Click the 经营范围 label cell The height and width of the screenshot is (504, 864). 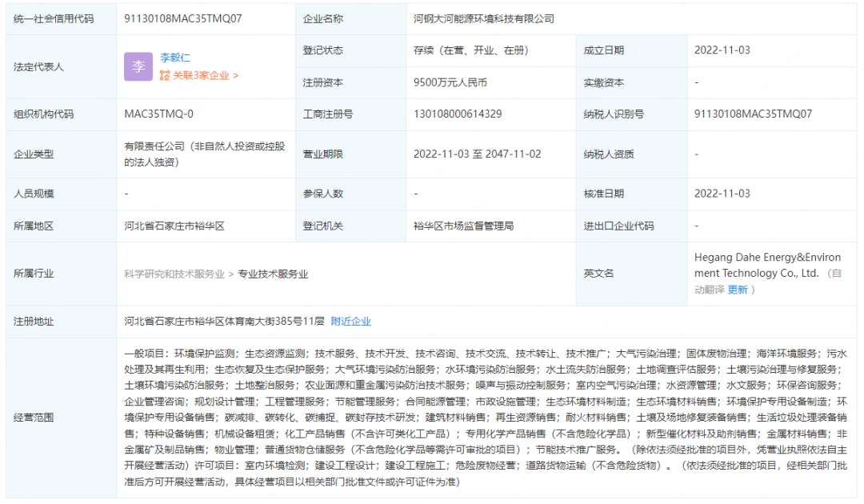(61, 418)
